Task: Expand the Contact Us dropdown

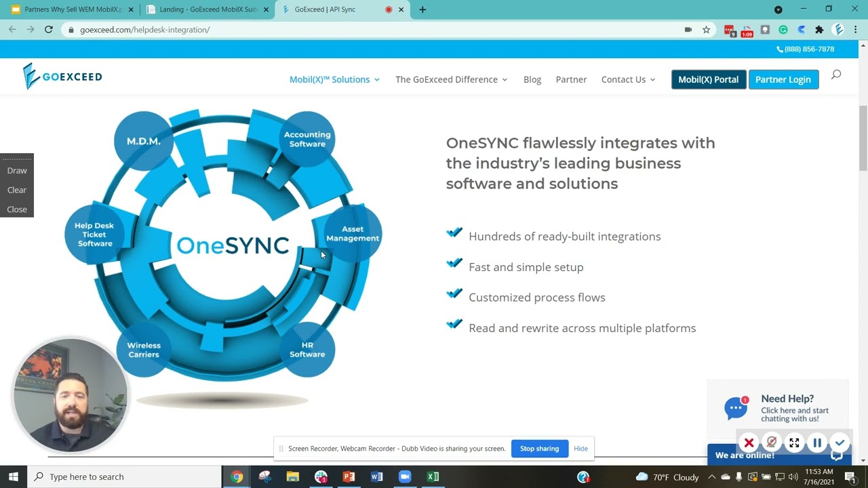Action: tap(629, 79)
